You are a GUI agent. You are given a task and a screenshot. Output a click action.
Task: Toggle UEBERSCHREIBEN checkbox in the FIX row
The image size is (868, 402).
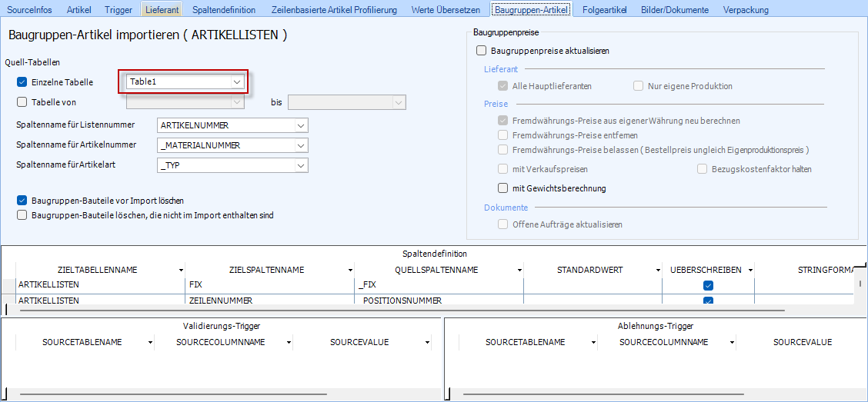coord(708,285)
